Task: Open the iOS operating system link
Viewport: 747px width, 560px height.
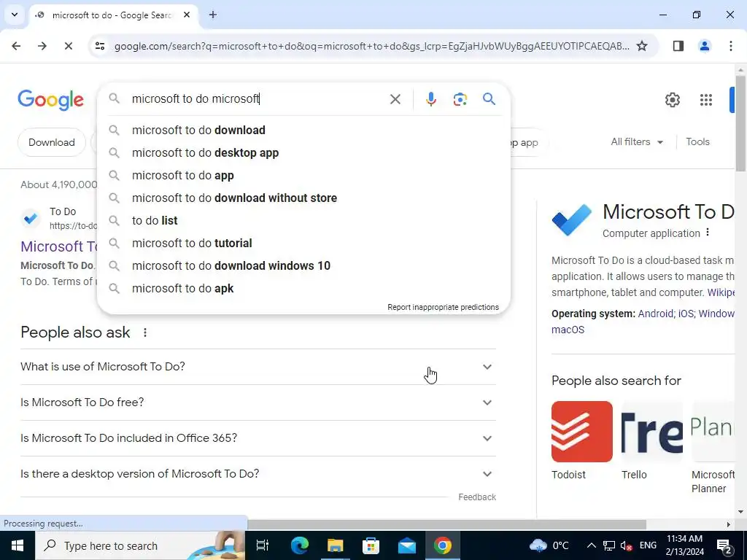Action: (x=686, y=314)
